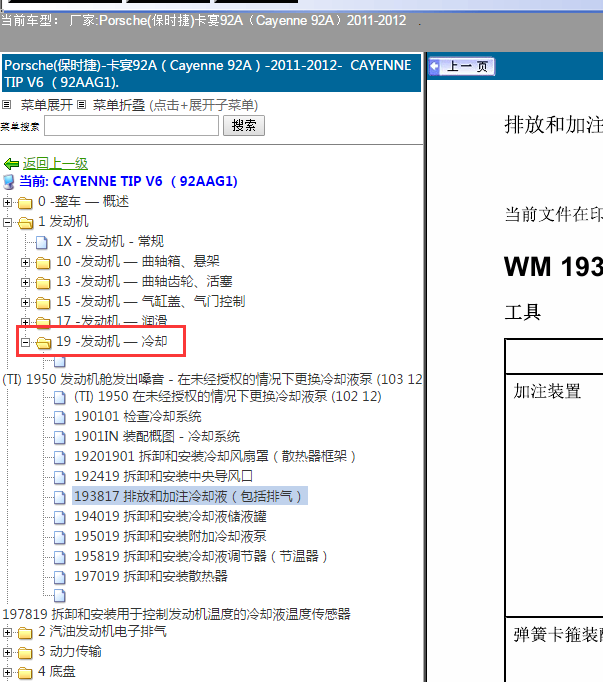Viewport: 603px width, 682px height.
Task: Expand the 4 底盘 node
Action: click(x=7, y=672)
